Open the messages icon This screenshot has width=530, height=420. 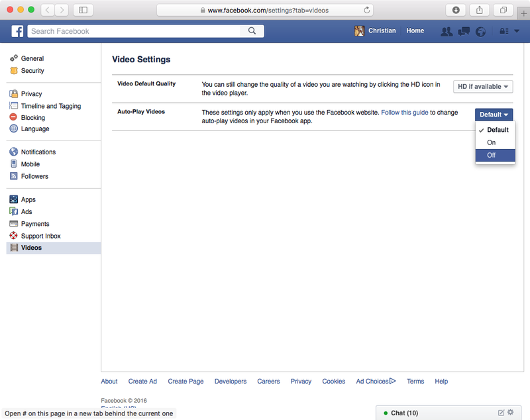click(464, 31)
